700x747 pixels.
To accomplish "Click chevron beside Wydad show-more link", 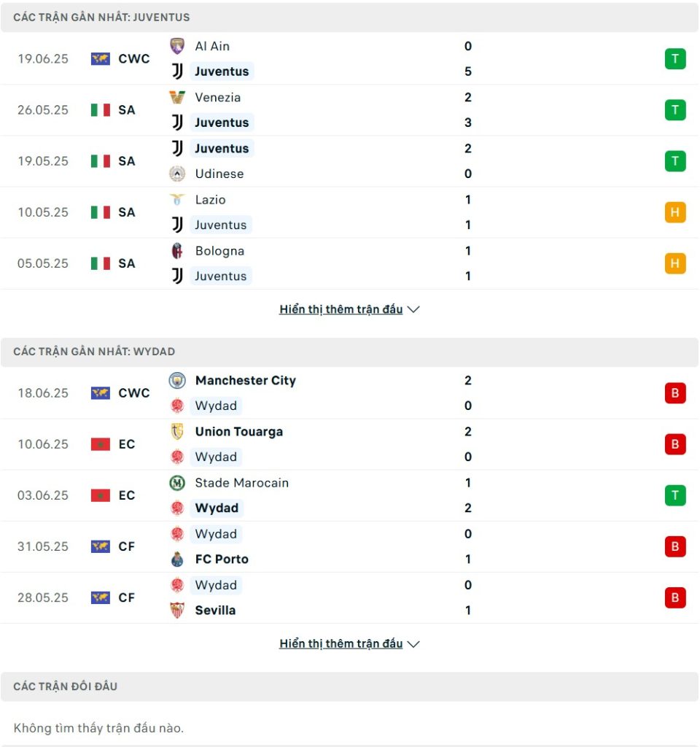I will tap(413, 644).
